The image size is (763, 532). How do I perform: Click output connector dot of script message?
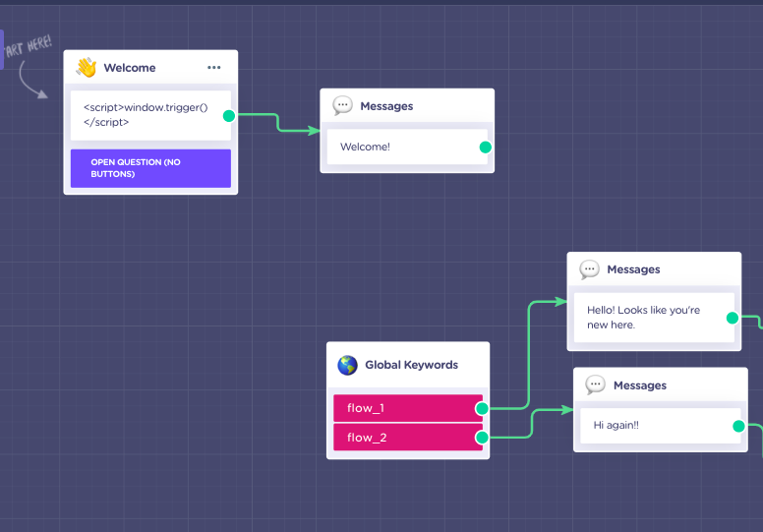click(229, 116)
